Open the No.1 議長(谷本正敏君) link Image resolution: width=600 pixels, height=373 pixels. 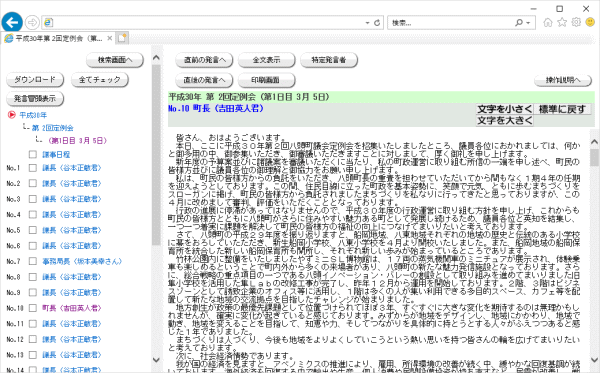(72, 168)
